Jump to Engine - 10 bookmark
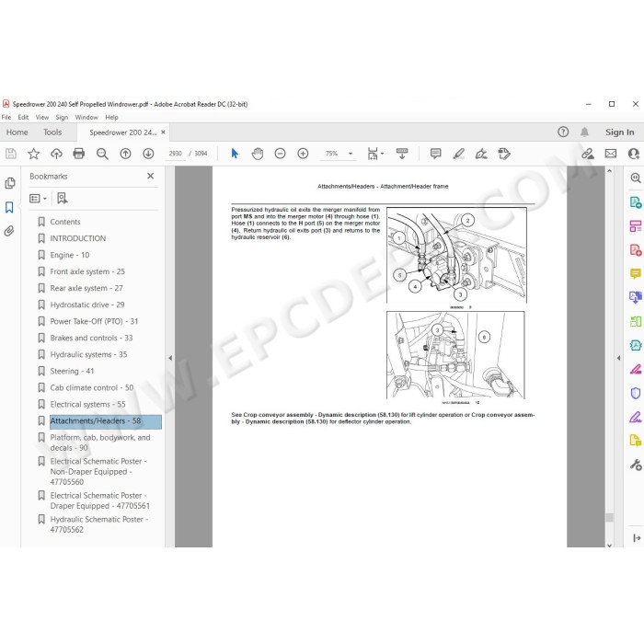Image resolution: width=644 pixels, height=644 pixels. tap(70, 255)
